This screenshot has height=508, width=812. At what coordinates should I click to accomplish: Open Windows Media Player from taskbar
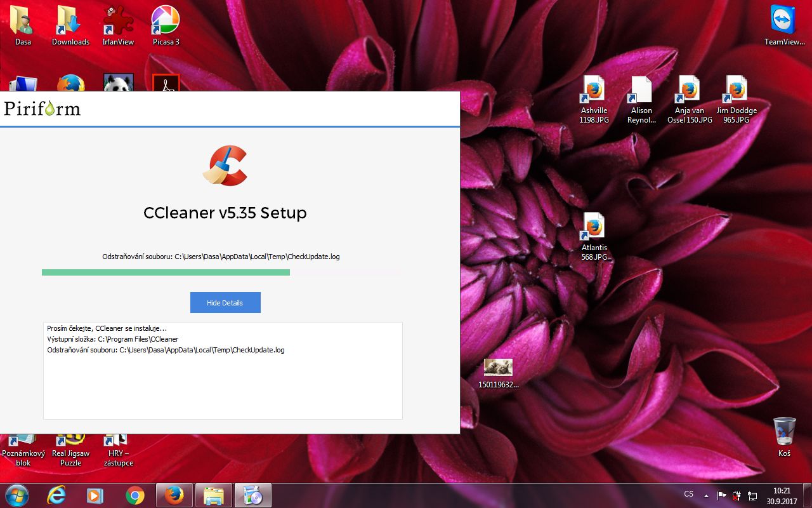click(95, 495)
